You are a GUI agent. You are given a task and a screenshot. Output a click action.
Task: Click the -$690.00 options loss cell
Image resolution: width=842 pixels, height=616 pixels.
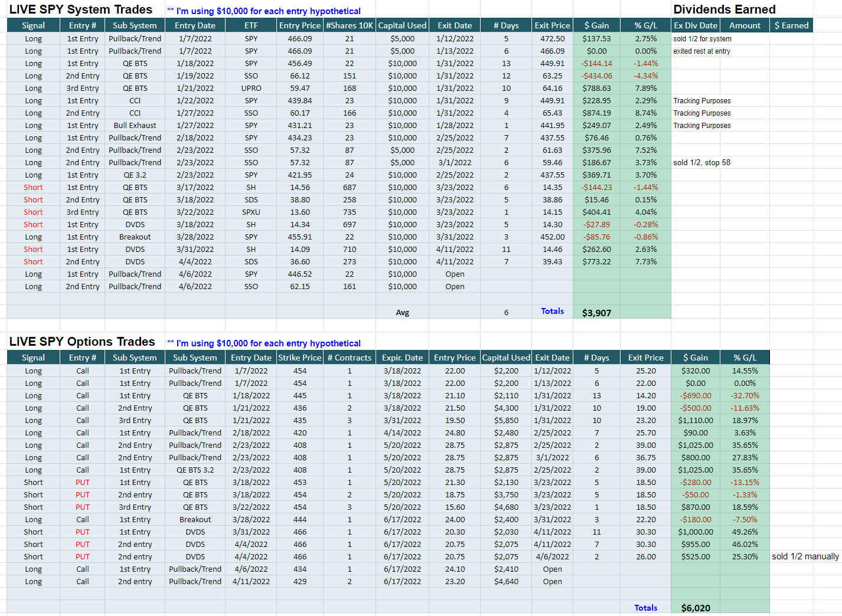(x=696, y=395)
